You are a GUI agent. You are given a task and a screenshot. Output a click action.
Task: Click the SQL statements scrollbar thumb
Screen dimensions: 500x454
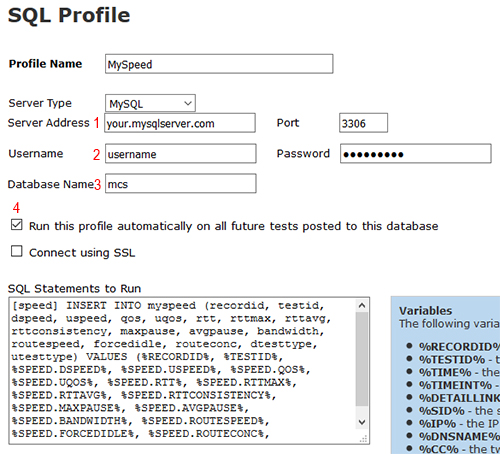coord(362,359)
